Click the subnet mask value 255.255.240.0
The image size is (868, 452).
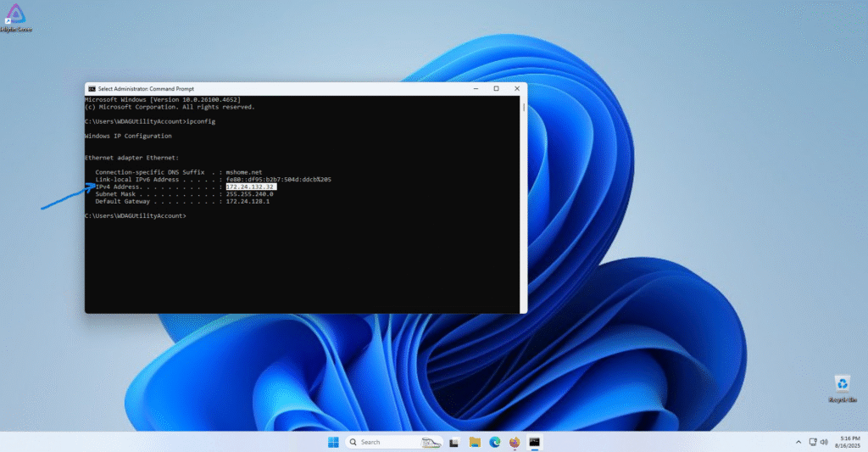pos(250,194)
